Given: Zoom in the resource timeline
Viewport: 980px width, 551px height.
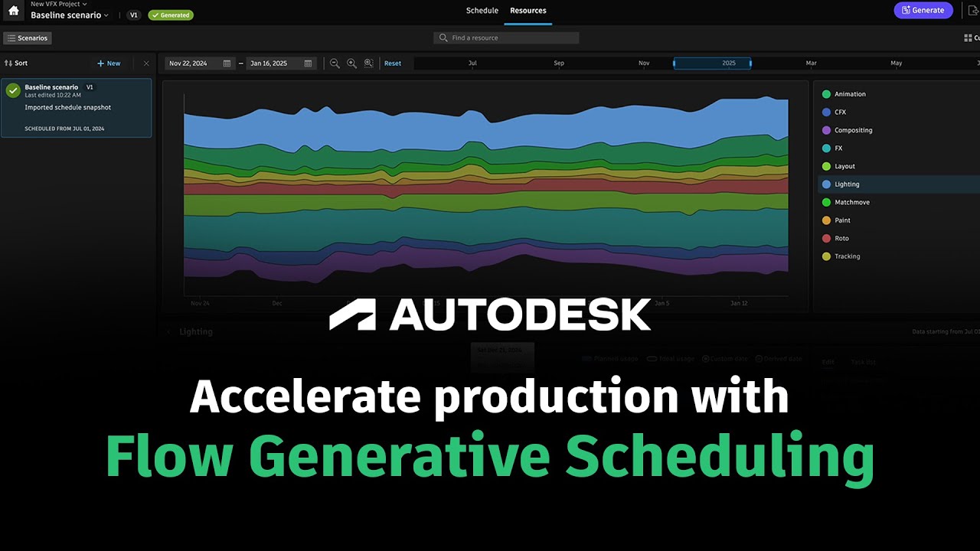Looking at the screenshot, I should point(351,64).
